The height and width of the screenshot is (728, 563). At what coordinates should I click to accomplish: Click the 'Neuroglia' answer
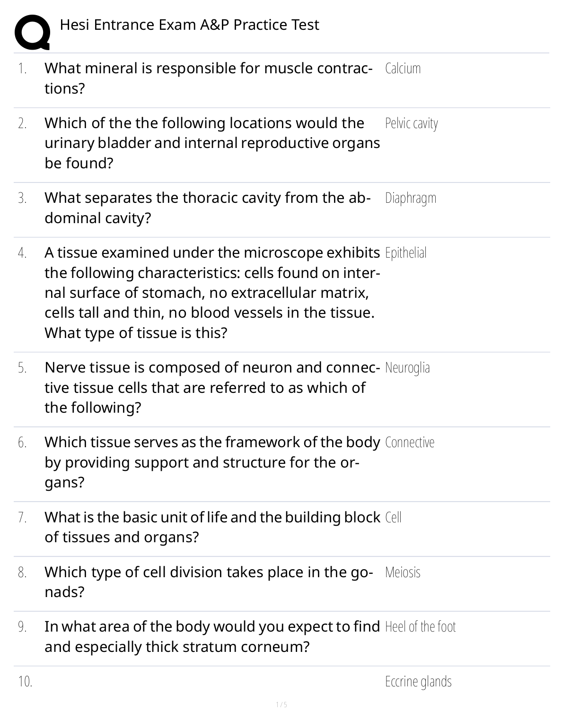(407, 368)
